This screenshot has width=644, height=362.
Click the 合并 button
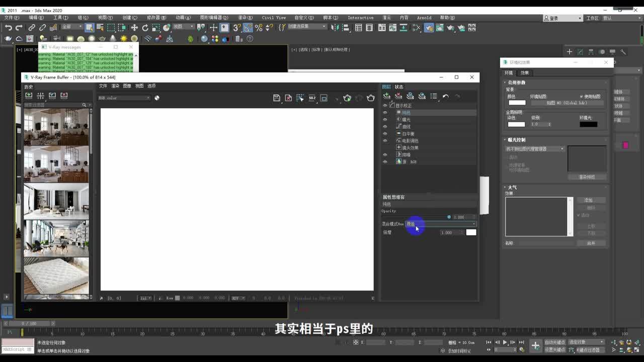tap(591, 243)
